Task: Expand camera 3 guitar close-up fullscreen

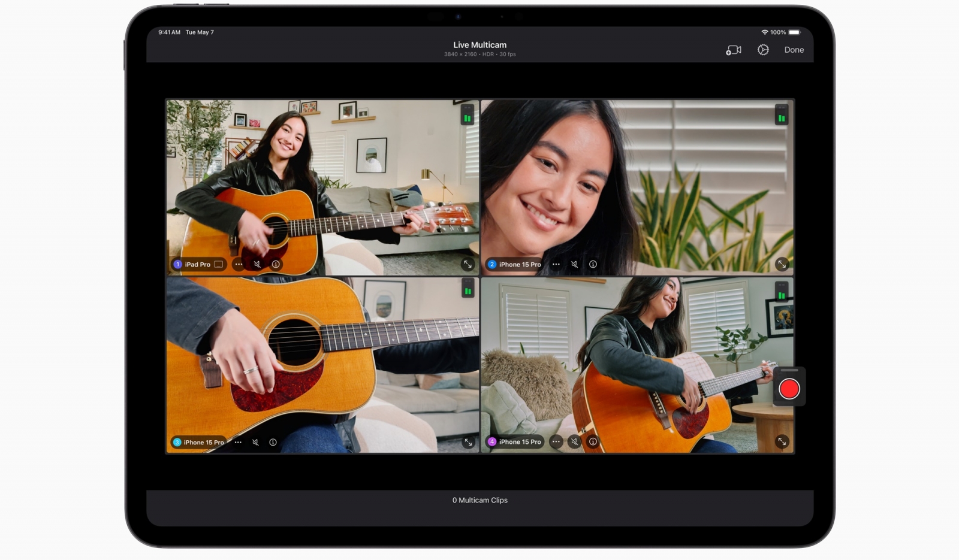Action: click(x=468, y=442)
